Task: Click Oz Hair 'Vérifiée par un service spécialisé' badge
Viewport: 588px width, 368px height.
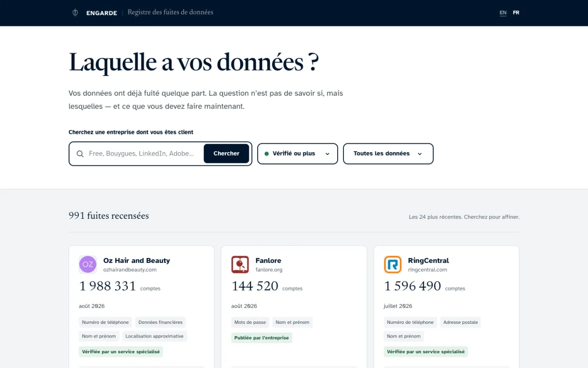Action: (x=121, y=352)
